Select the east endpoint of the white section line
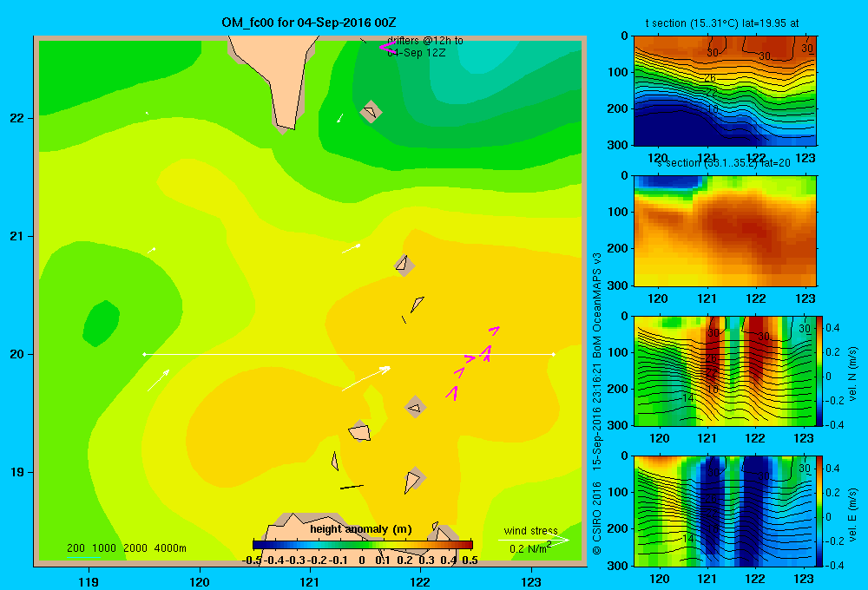 (x=553, y=354)
